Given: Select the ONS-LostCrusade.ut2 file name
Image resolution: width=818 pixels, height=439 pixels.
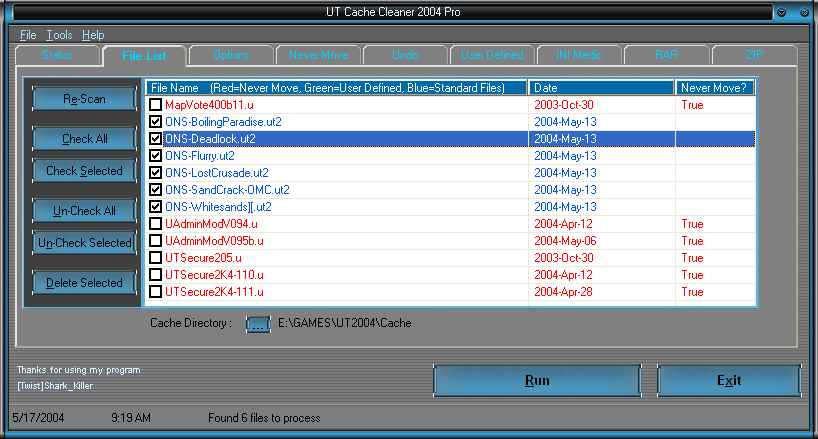Looking at the screenshot, I should (217, 173).
